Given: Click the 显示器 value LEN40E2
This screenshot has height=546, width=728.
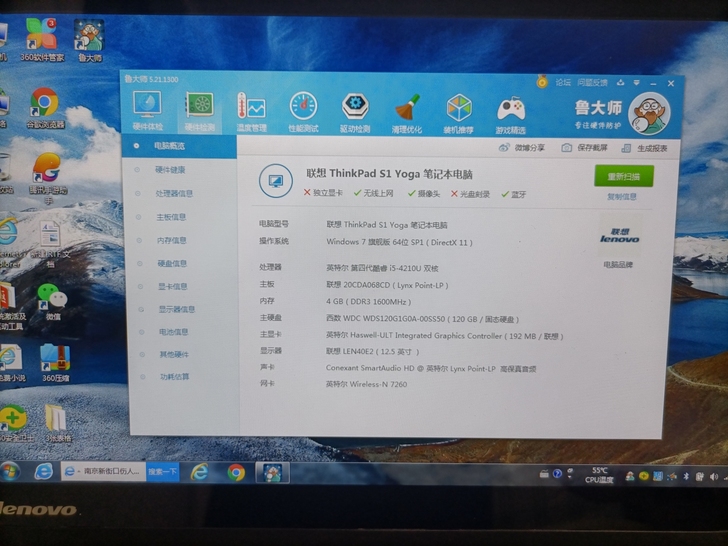Looking at the screenshot, I should pos(372,351).
